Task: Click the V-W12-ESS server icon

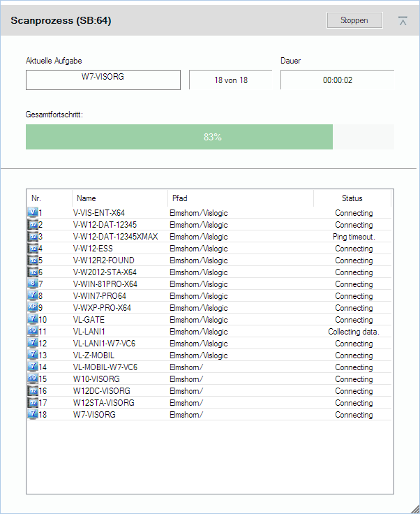Action: (33, 248)
